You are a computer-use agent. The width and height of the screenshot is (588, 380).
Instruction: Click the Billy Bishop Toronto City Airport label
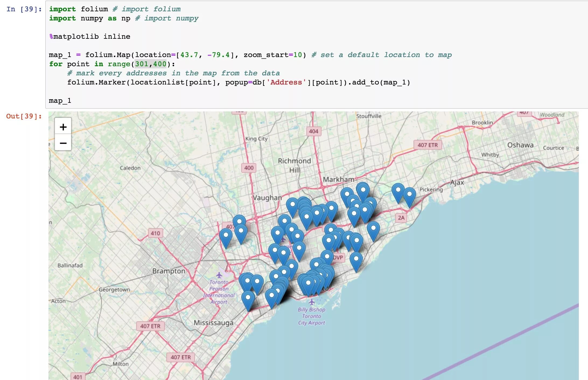coord(311,316)
